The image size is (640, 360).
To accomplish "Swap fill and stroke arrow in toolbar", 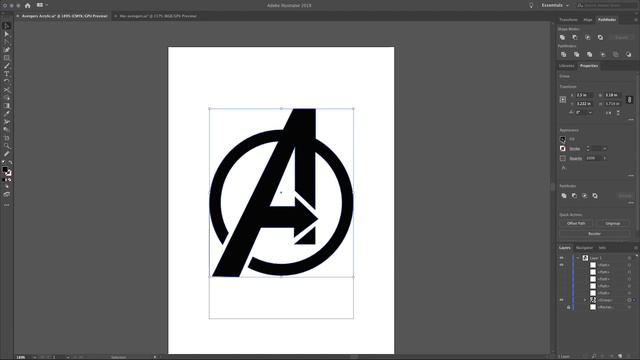I will pos(10,162).
